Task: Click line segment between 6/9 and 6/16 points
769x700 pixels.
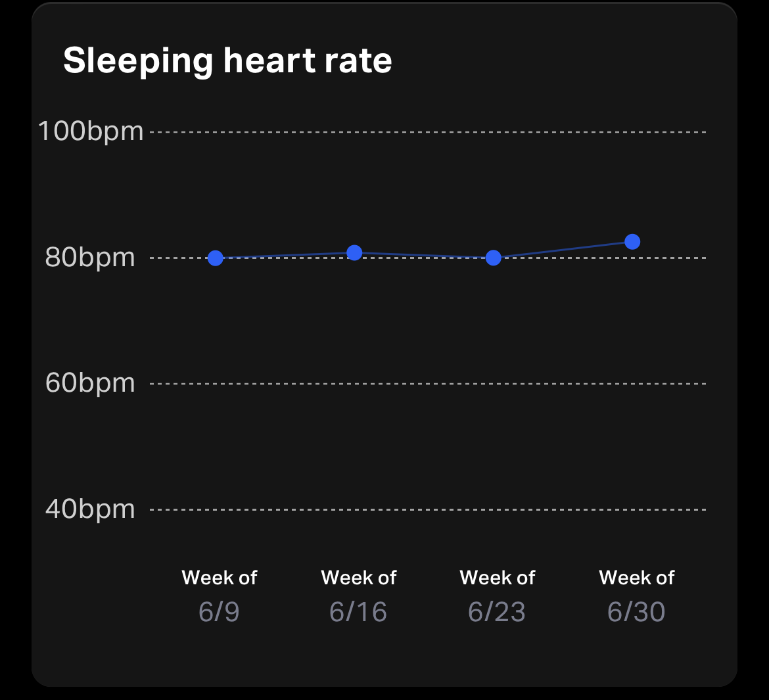Action: (x=285, y=255)
